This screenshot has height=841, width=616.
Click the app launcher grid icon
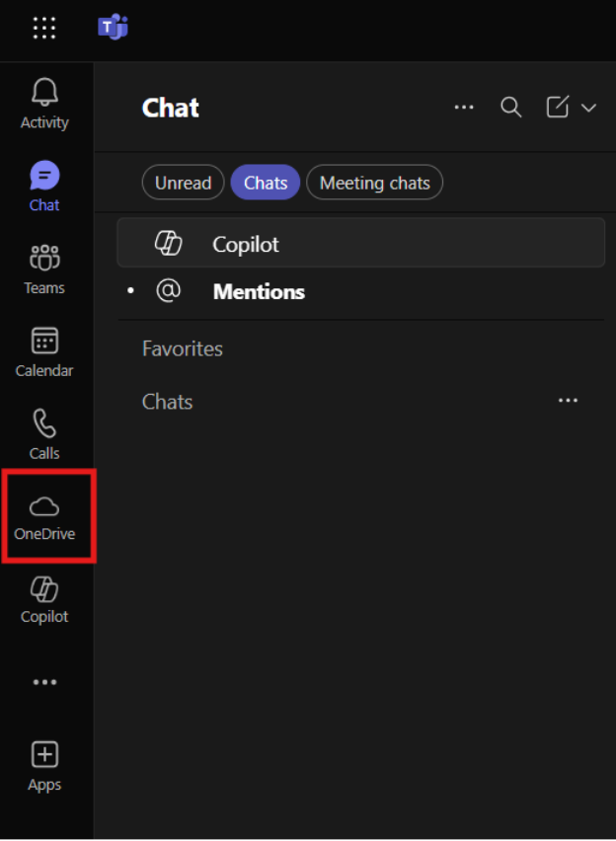44,28
